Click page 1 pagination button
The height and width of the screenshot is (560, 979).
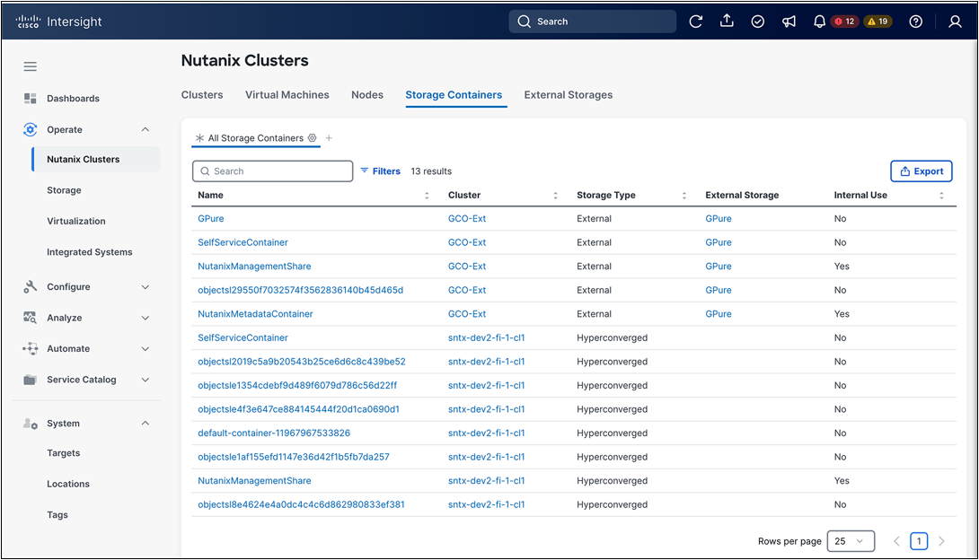click(x=919, y=541)
